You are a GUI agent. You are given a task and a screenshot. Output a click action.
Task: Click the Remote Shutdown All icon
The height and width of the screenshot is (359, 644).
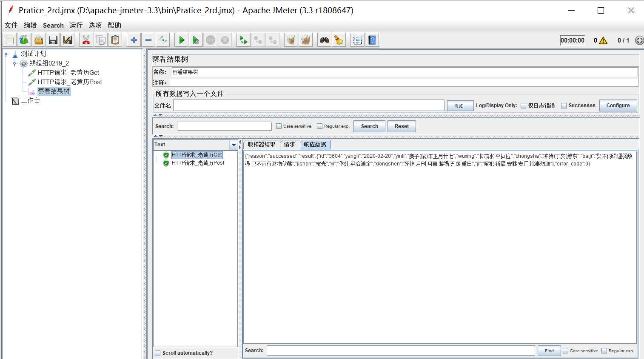tap(272, 40)
